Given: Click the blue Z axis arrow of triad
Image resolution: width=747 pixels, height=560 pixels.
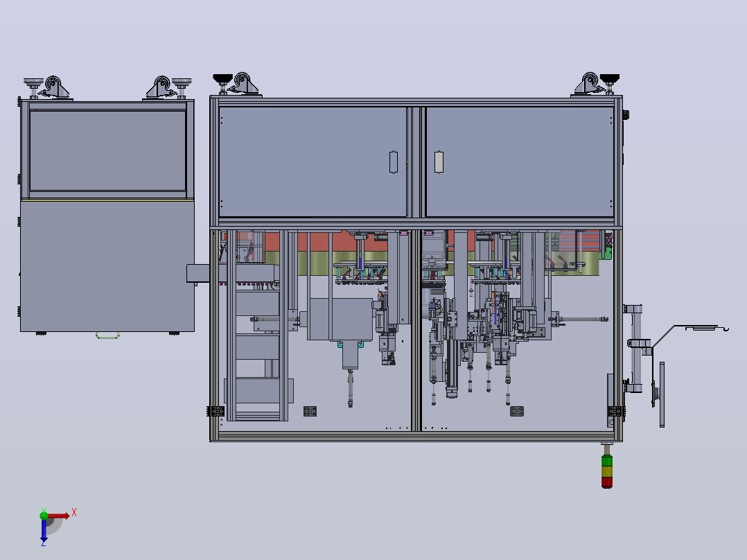Looking at the screenshot, I should pyautogui.click(x=44, y=530).
